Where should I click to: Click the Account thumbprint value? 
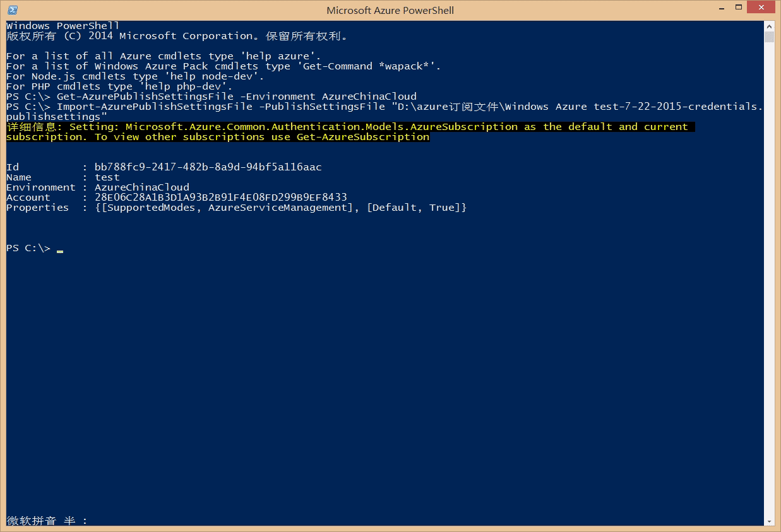pos(220,198)
